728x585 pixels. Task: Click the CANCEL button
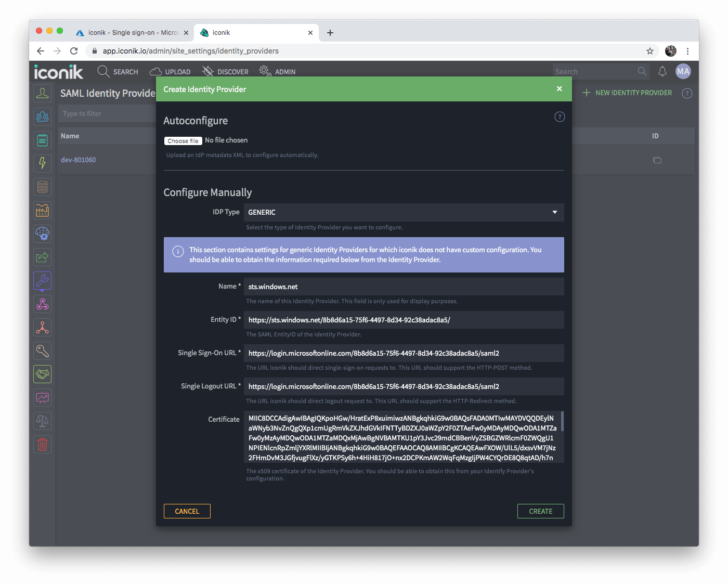click(187, 511)
